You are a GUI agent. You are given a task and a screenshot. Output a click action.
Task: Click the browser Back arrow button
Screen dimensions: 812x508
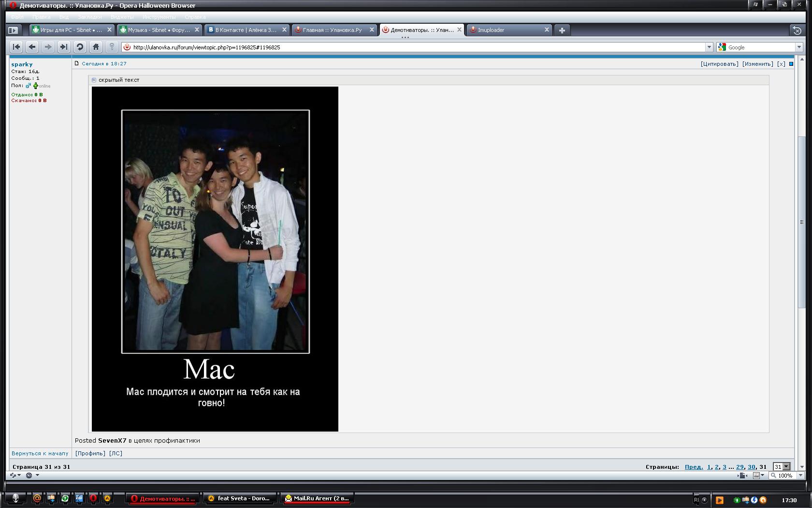pyautogui.click(x=32, y=47)
